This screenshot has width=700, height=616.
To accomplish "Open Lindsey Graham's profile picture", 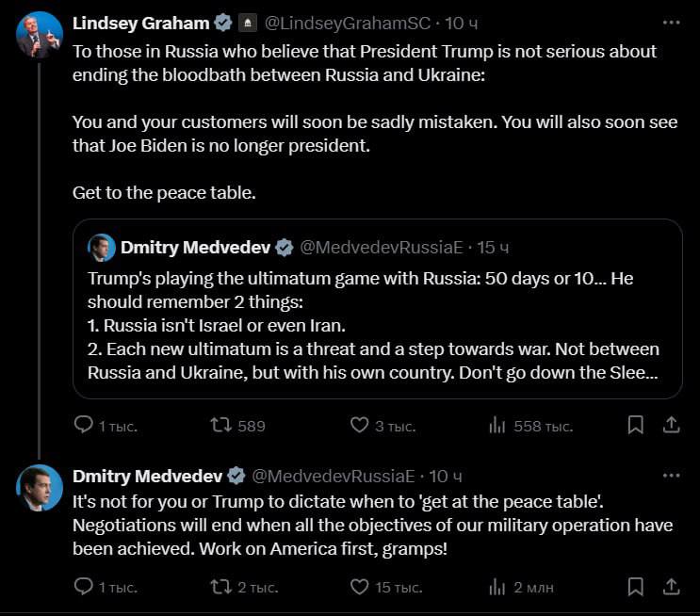I will point(40,36).
